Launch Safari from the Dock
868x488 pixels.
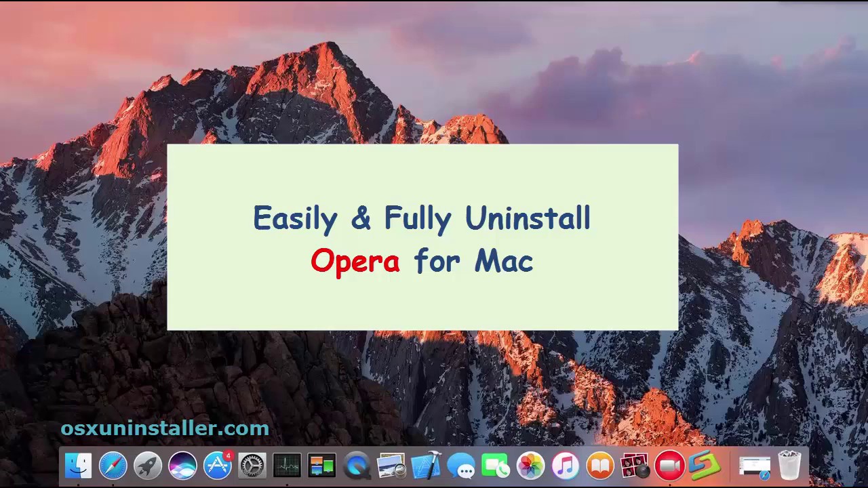[113, 466]
